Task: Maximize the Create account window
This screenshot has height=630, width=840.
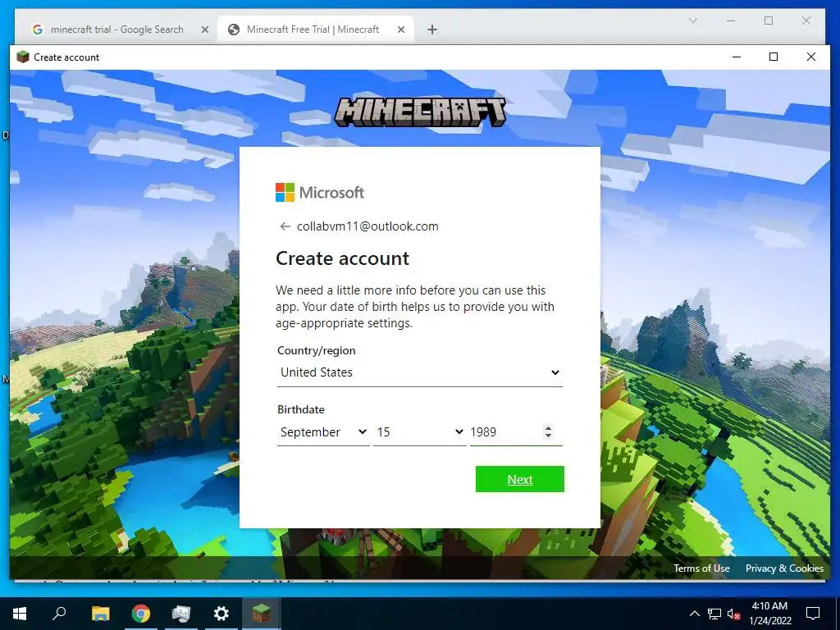Action: tap(774, 57)
